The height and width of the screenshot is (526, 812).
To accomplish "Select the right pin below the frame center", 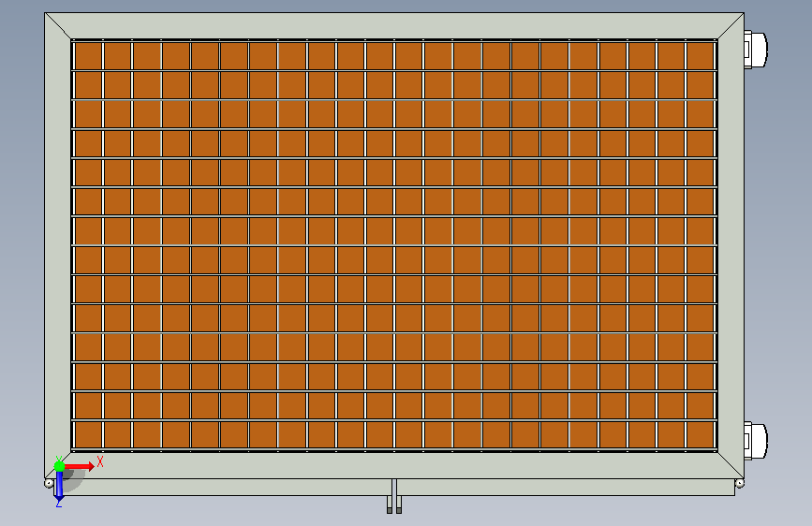I will (x=399, y=504).
